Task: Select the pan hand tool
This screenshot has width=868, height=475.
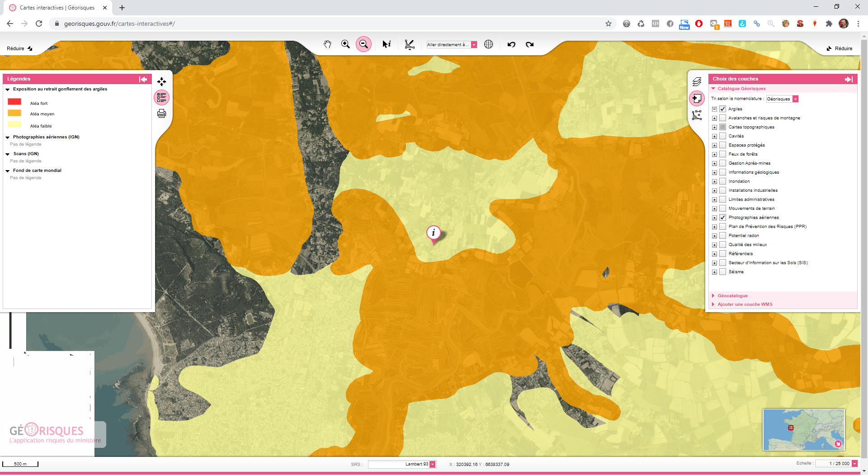Action: 327,44
